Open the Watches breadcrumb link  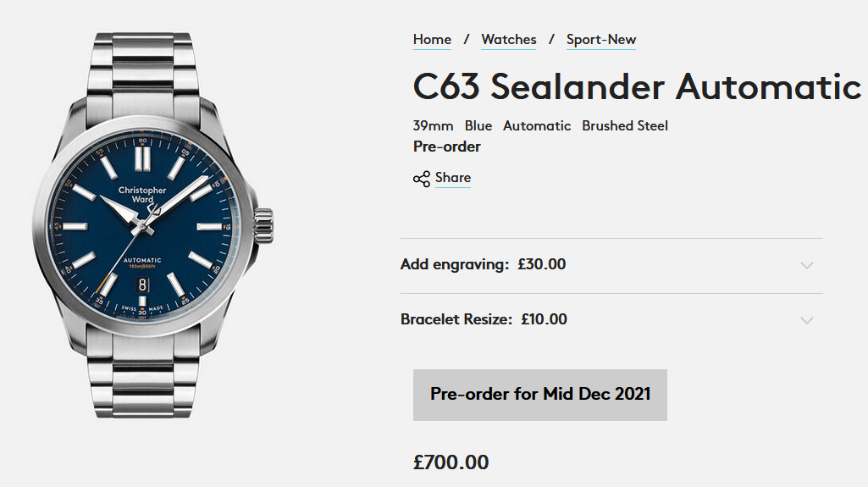[x=509, y=40]
